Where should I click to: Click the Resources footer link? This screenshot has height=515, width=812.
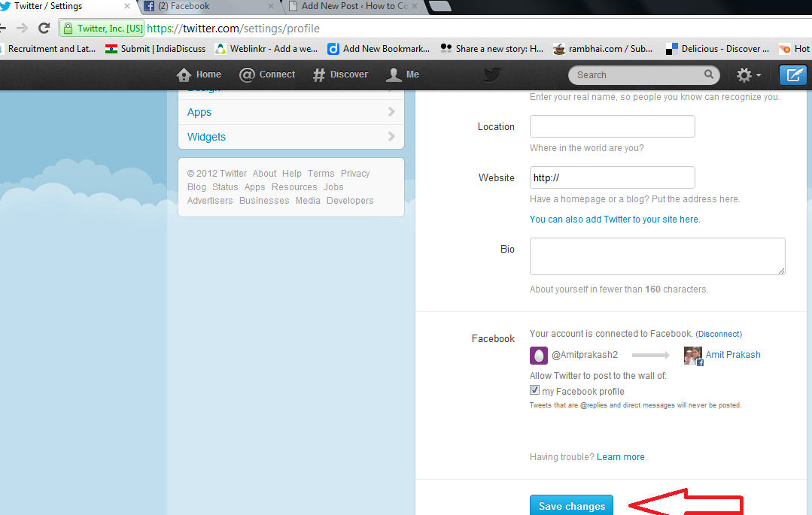click(294, 187)
